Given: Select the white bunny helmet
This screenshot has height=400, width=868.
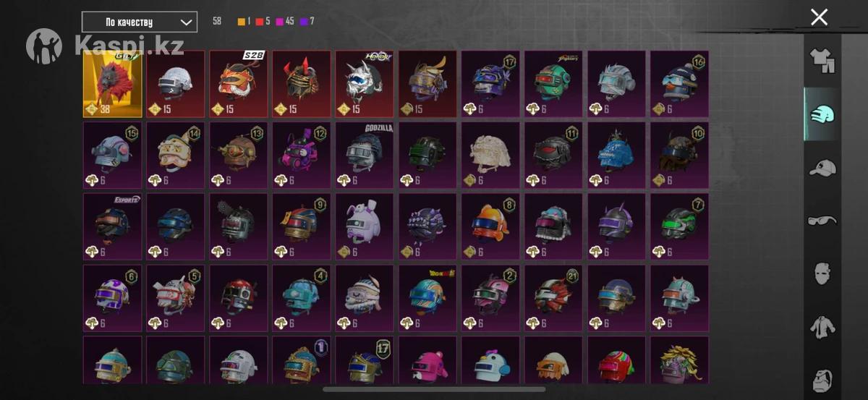Looking at the screenshot, I should tap(365, 226).
